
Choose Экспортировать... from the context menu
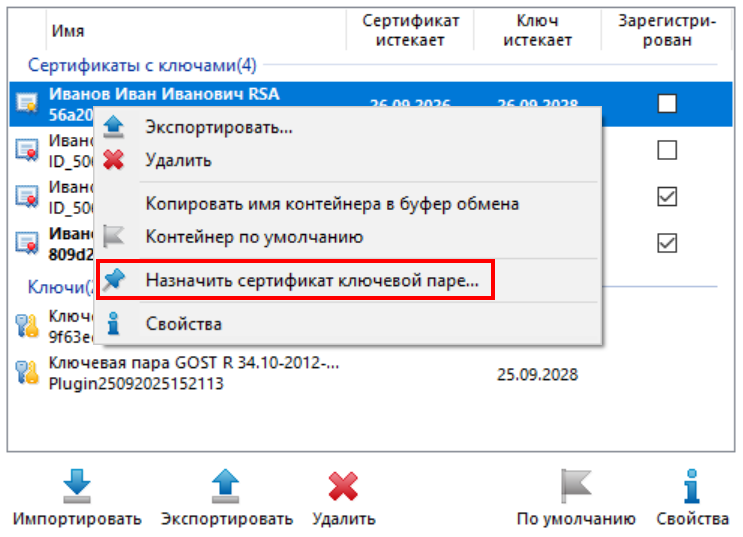click(218, 128)
